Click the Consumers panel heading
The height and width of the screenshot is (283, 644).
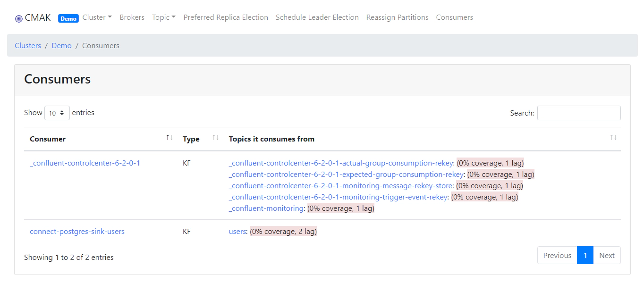[x=58, y=79]
